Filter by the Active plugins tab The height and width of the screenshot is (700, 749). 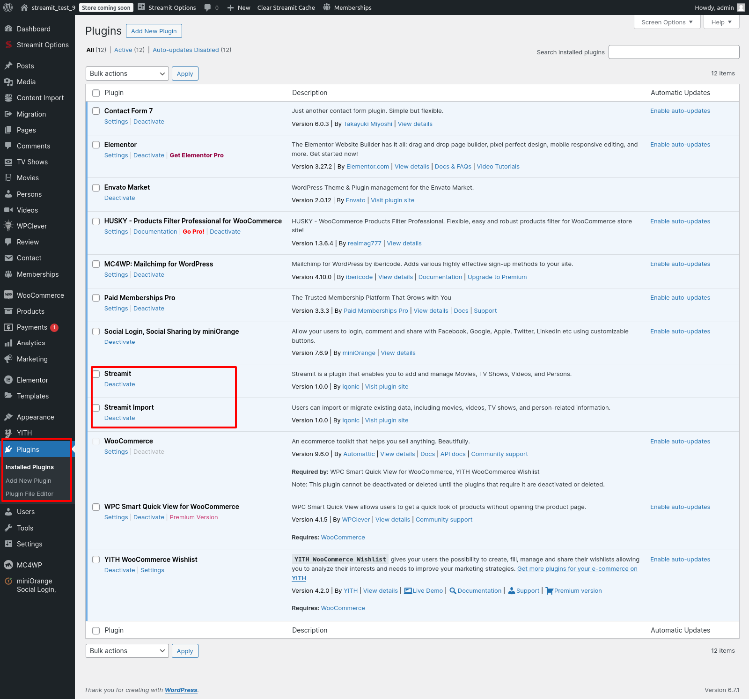click(123, 50)
